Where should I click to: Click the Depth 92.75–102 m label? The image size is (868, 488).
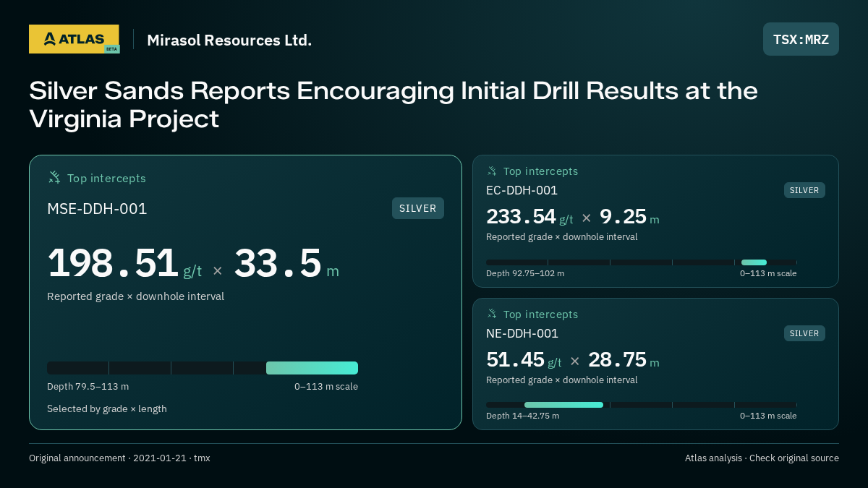pos(525,273)
